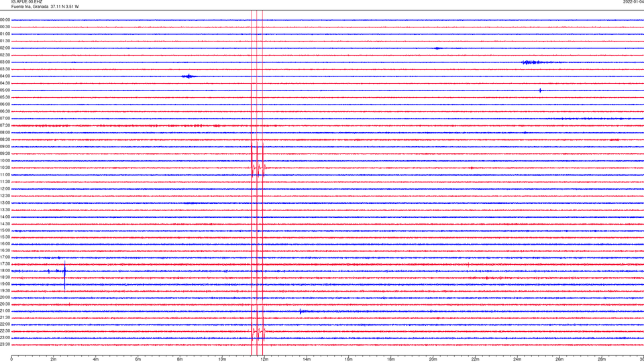The width and height of the screenshot is (644, 362).
Task: Click the 28m tick label on time axis
Action: point(602,359)
